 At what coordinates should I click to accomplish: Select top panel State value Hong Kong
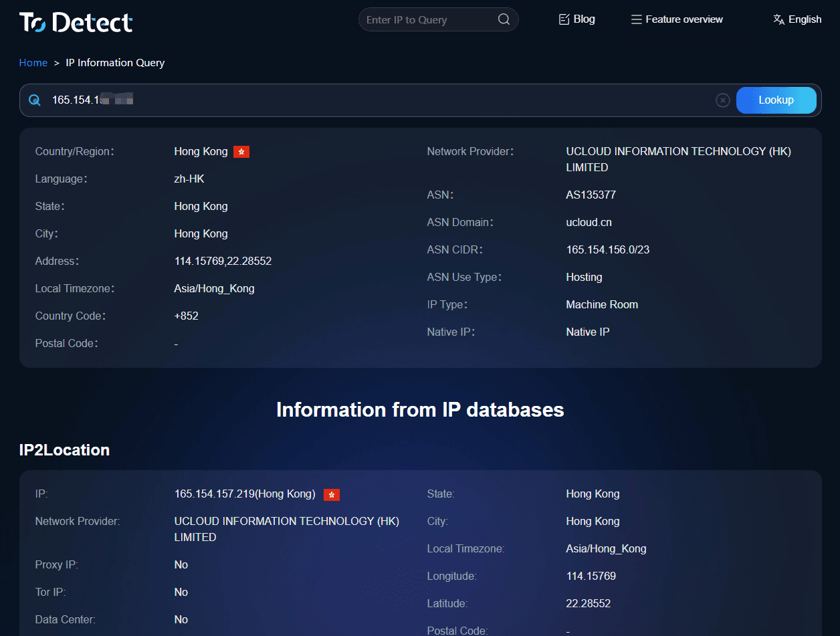point(201,206)
